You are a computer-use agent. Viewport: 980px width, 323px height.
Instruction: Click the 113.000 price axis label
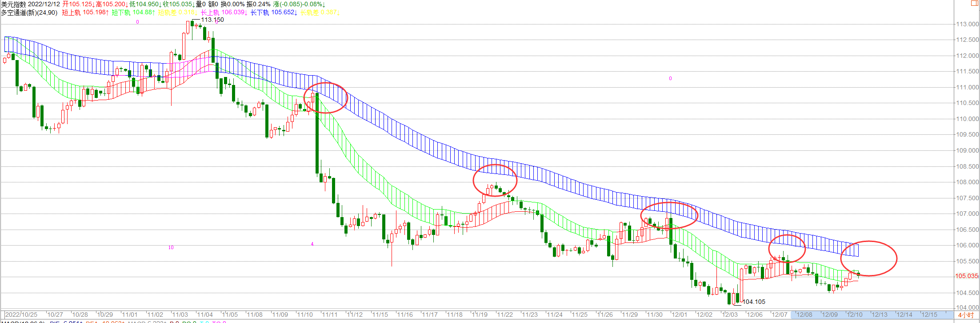[x=967, y=24]
